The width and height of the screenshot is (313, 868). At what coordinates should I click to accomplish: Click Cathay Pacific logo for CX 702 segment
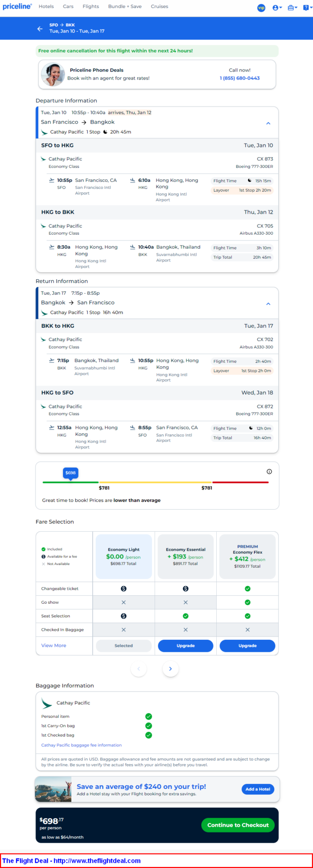[43, 340]
